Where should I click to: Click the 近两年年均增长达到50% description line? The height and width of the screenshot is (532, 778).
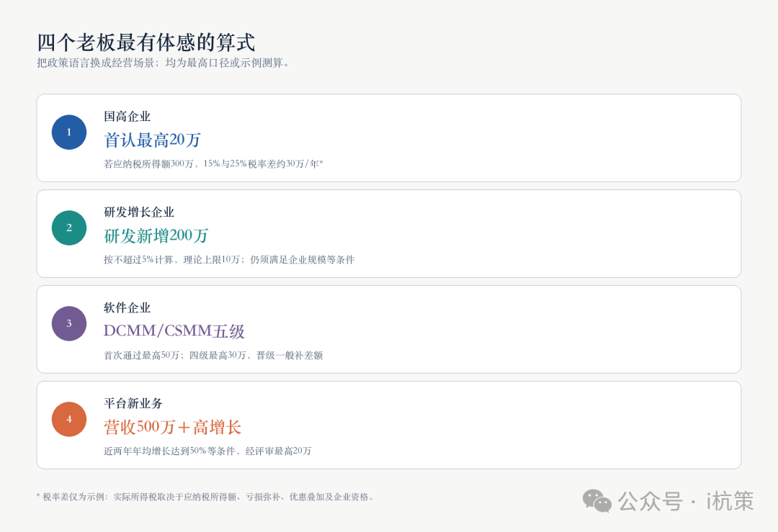click(207, 451)
